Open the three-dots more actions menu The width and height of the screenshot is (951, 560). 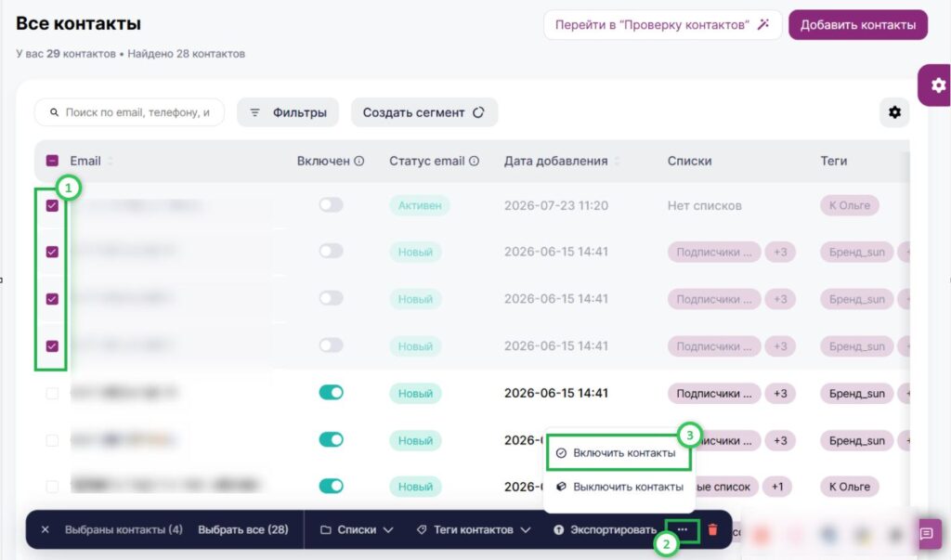pyautogui.click(x=683, y=529)
